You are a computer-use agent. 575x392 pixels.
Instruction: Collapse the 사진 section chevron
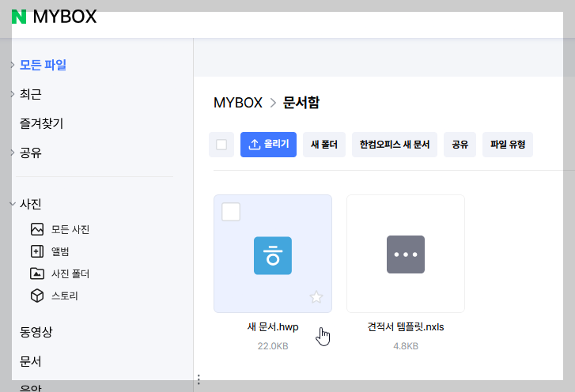click(13, 204)
